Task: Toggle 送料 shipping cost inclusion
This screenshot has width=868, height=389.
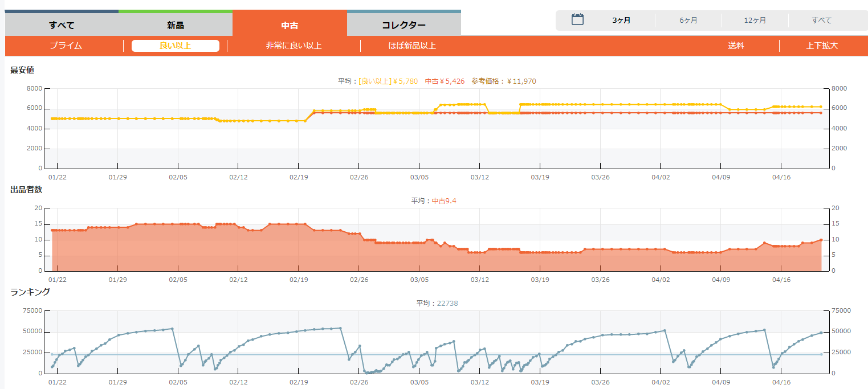Action: click(x=736, y=46)
